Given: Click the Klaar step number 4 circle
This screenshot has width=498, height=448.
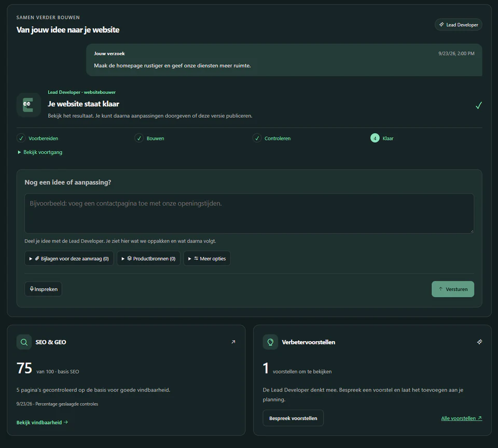Looking at the screenshot, I should click(375, 138).
